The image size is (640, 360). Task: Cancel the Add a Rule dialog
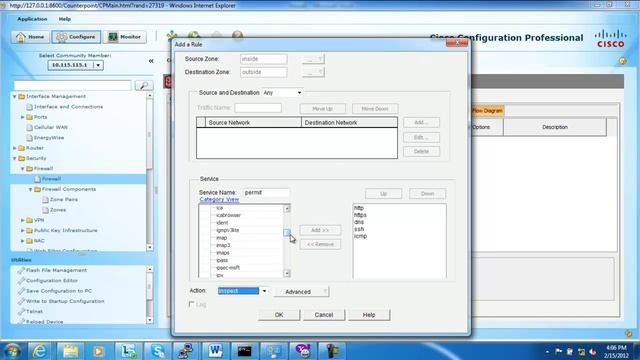click(324, 315)
